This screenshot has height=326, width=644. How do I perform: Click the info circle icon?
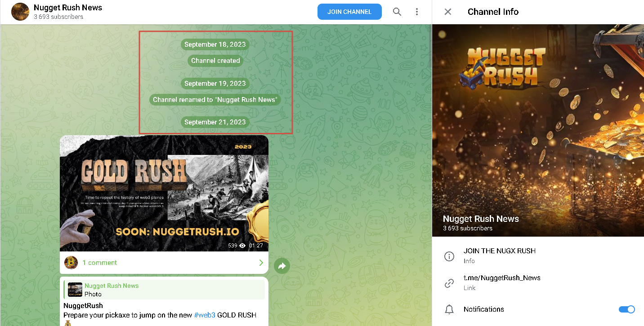point(449,256)
